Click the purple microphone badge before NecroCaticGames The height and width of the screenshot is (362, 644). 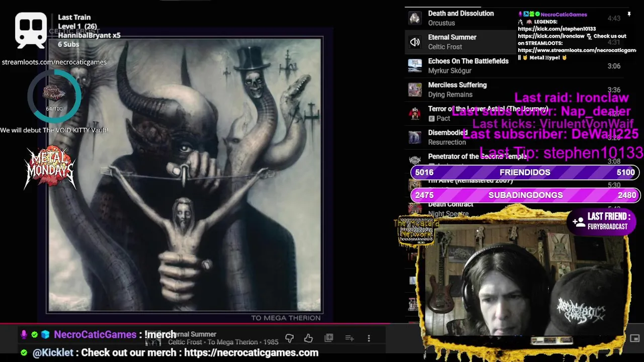click(x=24, y=334)
